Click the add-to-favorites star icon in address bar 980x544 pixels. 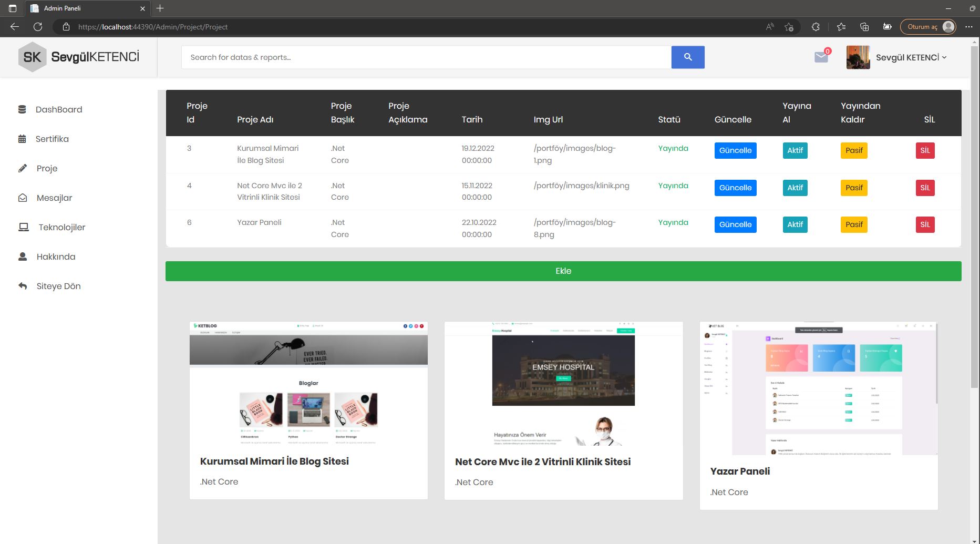[x=789, y=27]
